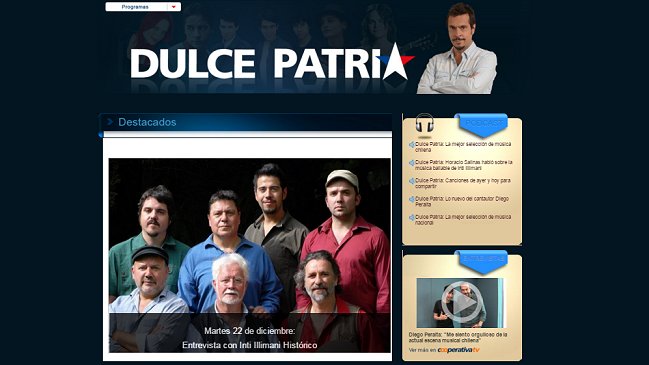Image resolution: width=649 pixels, height=365 pixels.
Task: Open the Destacados section heading
Action: coord(147,122)
